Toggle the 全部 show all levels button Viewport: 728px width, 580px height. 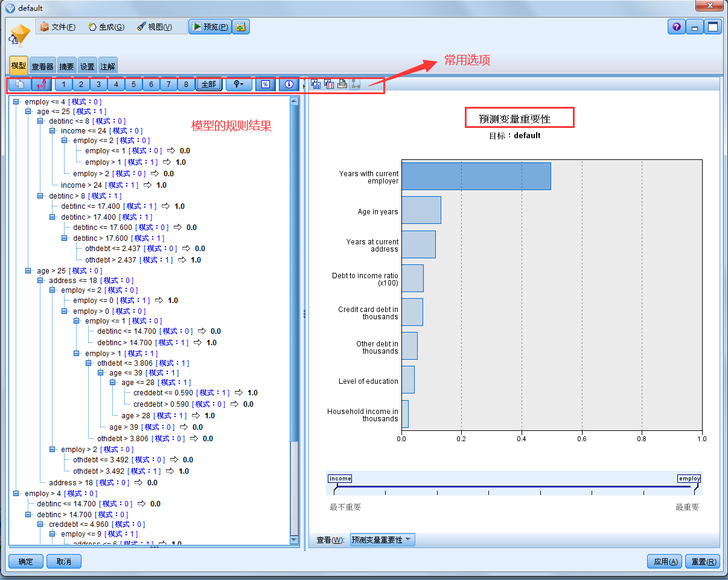tap(208, 84)
